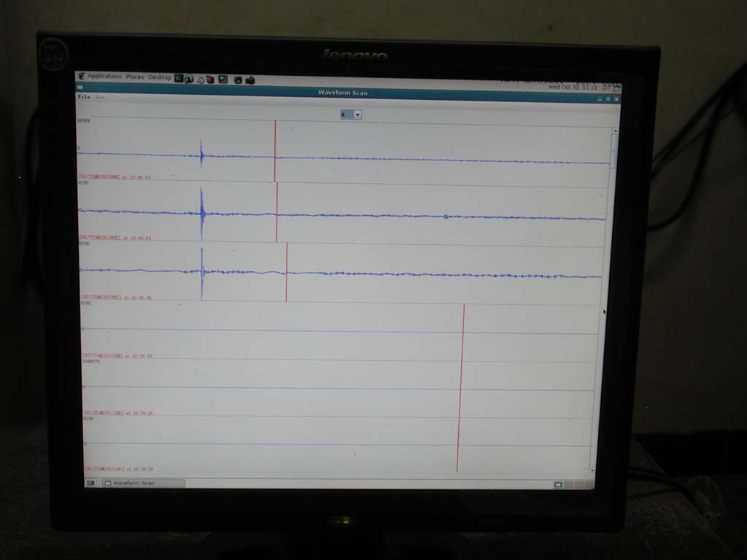This screenshot has width=747, height=560.
Task: Launch the web browser globe icon
Action: (x=189, y=78)
